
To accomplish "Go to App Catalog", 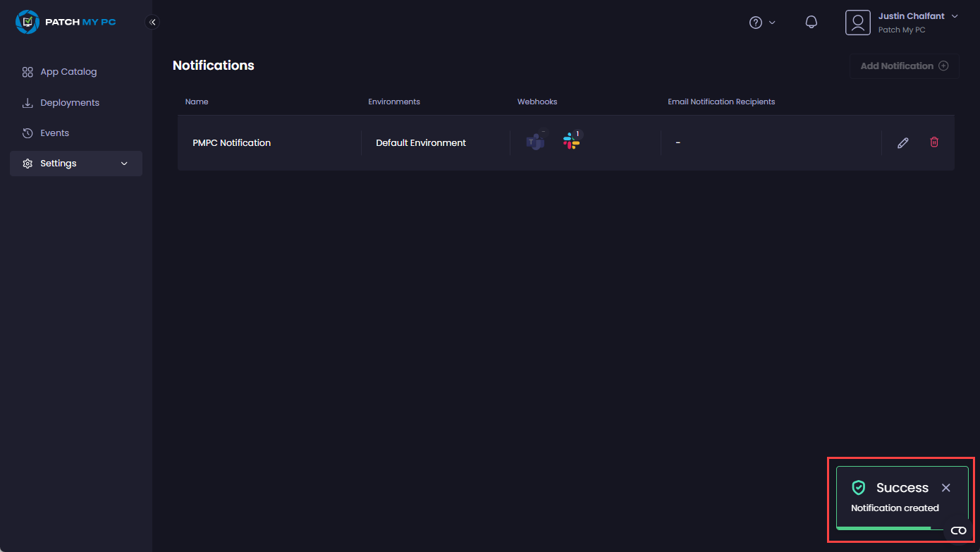I will pyautogui.click(x=68, y=72).
